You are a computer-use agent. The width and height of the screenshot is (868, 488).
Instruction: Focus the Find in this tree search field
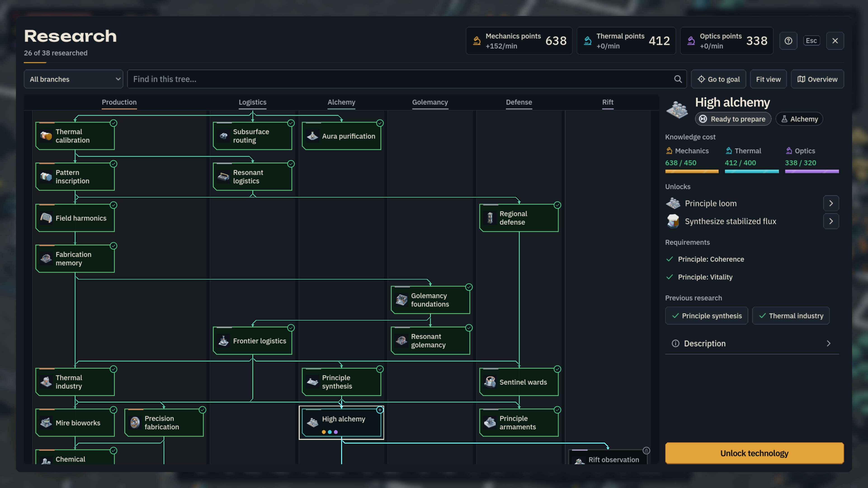pyautogui.click(x=407, y=79)
